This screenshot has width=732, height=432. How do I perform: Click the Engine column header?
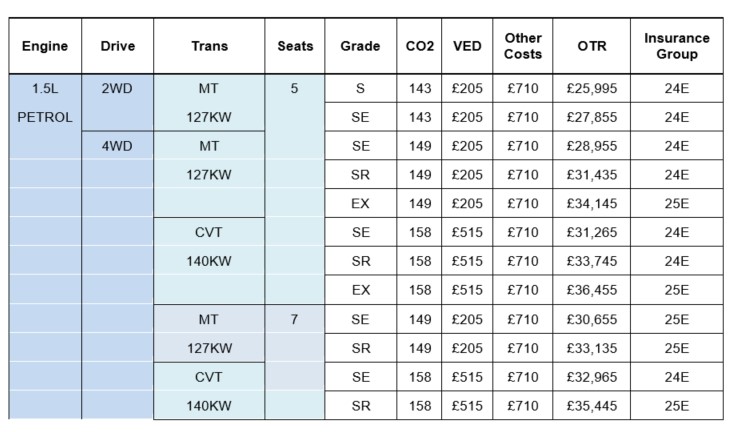pyautogui.click(x=45, y=46)
